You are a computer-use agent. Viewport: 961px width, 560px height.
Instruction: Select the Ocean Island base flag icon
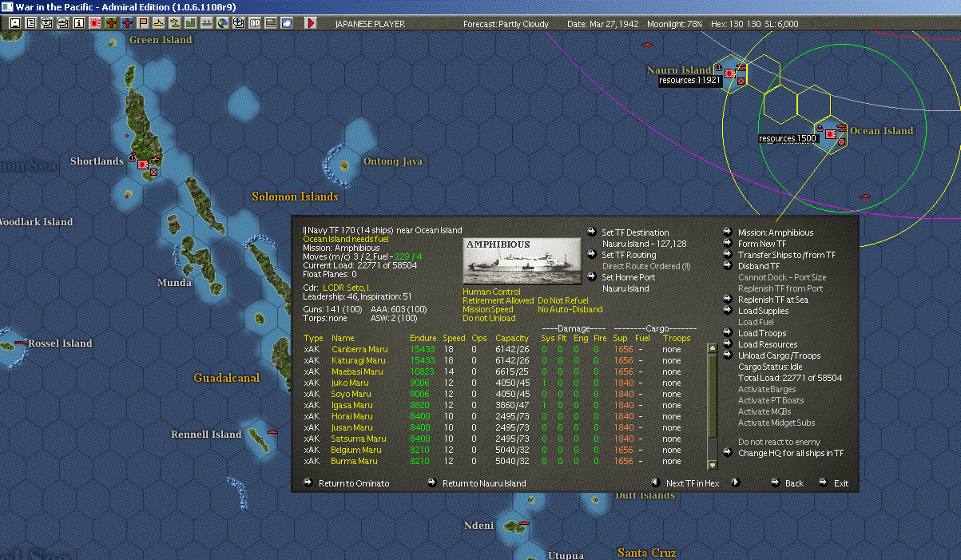(831, 133)
